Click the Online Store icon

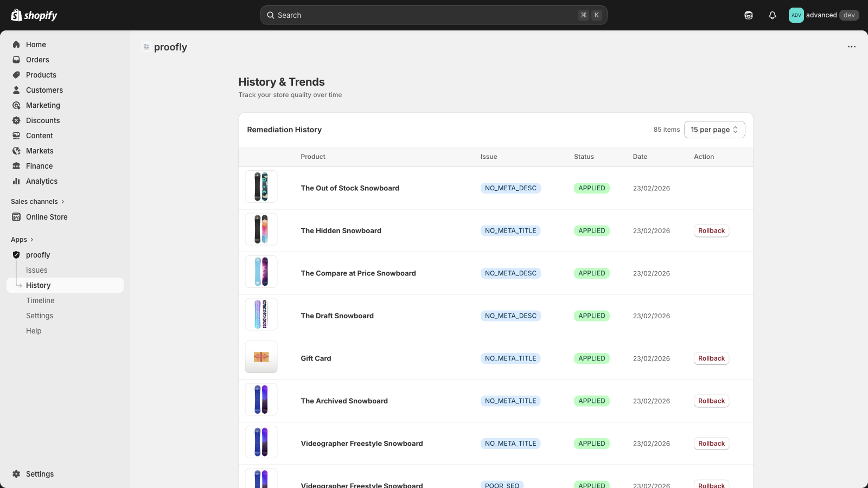point(17,217)
